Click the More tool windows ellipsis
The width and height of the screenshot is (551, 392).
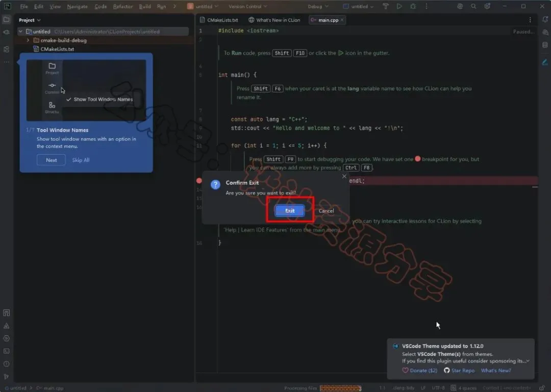(x=6, y=62)
